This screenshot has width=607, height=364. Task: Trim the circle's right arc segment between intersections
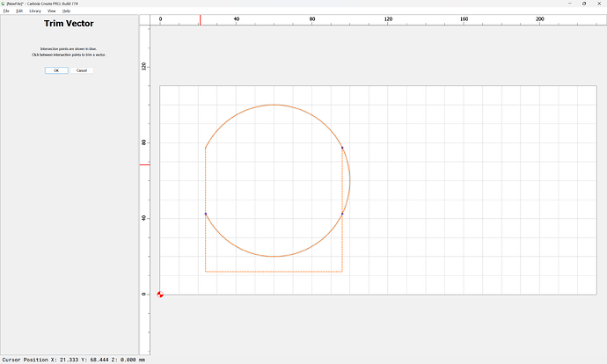pyautogui.click(x=350, y=180)
